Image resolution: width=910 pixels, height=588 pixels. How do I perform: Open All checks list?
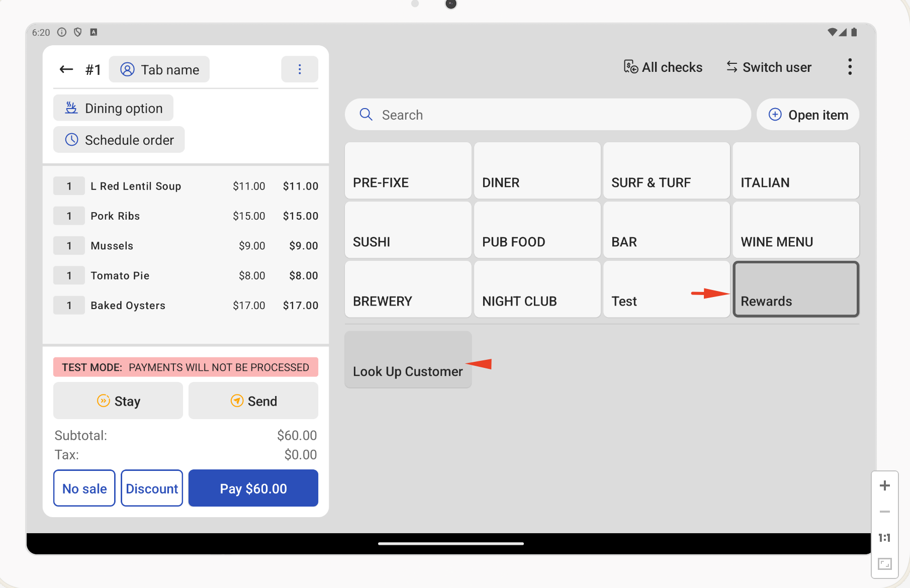point(663,67)
